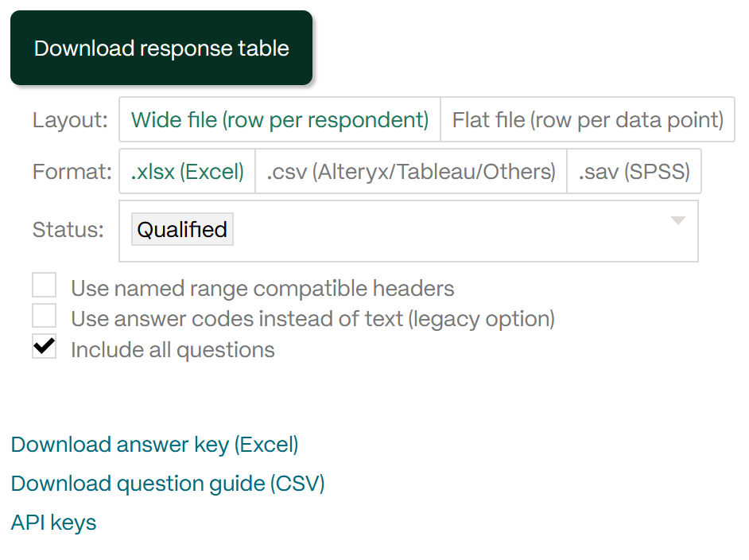This screenshot has height=560, width=749.
Task: Select the .xlsx (Excel) format
Action: 188,171
